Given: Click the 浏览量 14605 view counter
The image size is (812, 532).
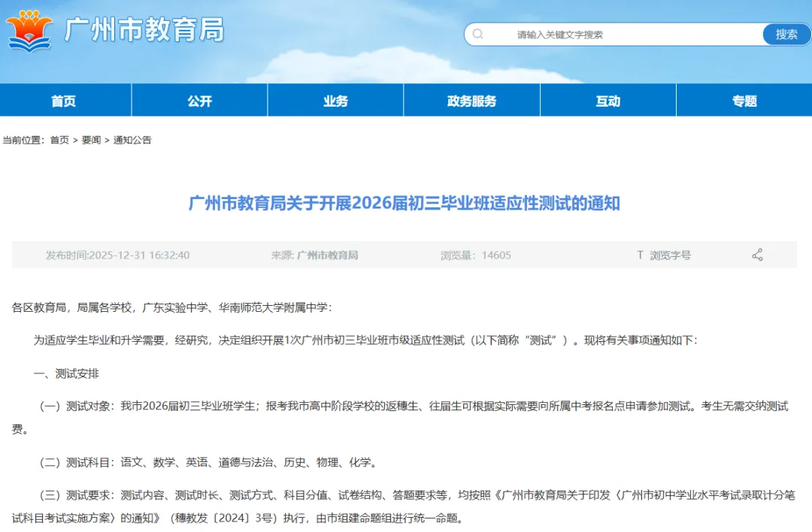Looking at the screenshot, I should [477, 254].
